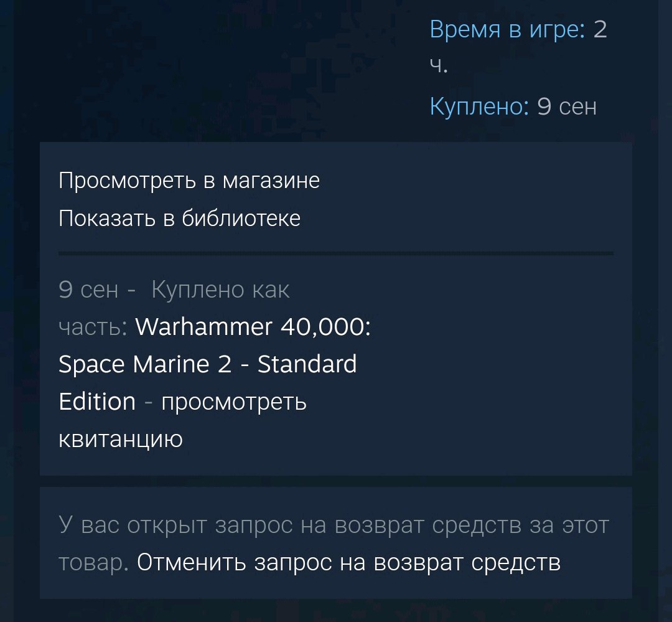The image size is (672, 622).
Task: Click 'Отменить запрос на возврат средств'
Action: (348, 562)
